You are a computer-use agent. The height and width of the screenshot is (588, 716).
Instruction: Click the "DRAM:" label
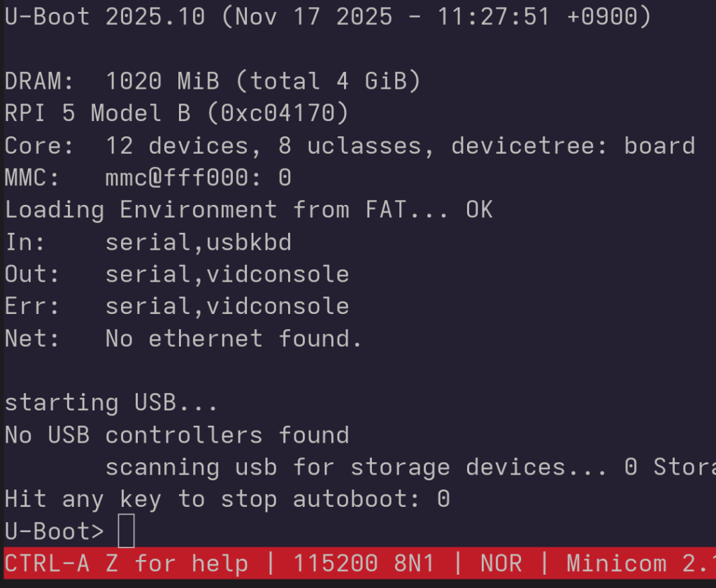tap(39, 82)
